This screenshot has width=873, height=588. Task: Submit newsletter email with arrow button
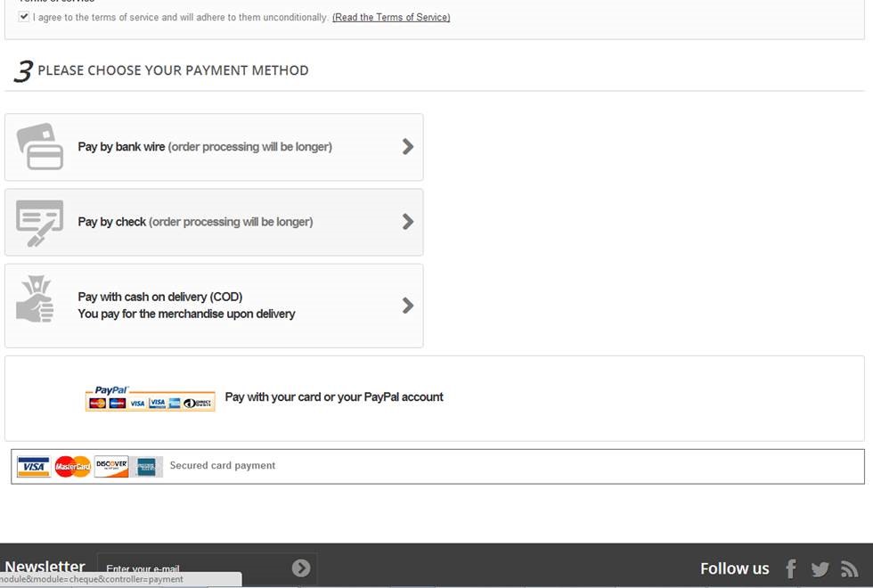click(301, 568)
